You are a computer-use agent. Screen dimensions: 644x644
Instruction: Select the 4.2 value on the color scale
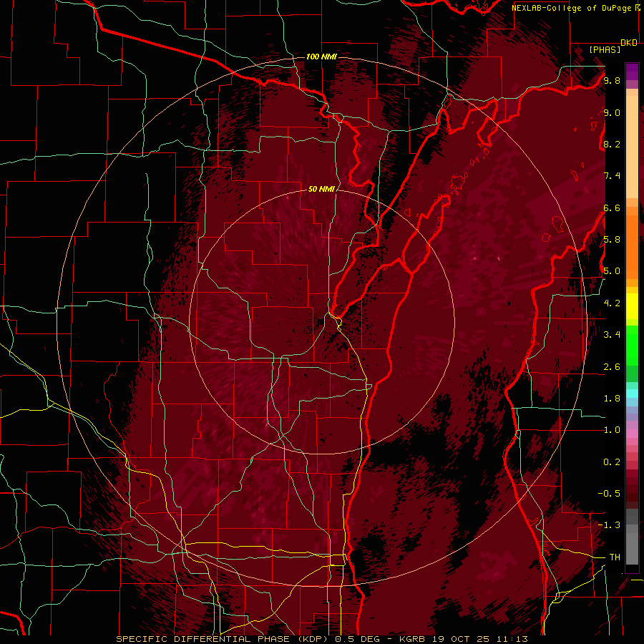[x=612, y=303]
